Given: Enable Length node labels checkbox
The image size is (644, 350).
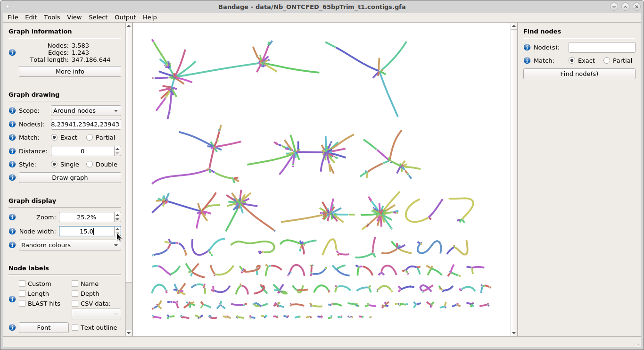Looking at the screenshot, I should pyautogui.click(x=22, y=293).
